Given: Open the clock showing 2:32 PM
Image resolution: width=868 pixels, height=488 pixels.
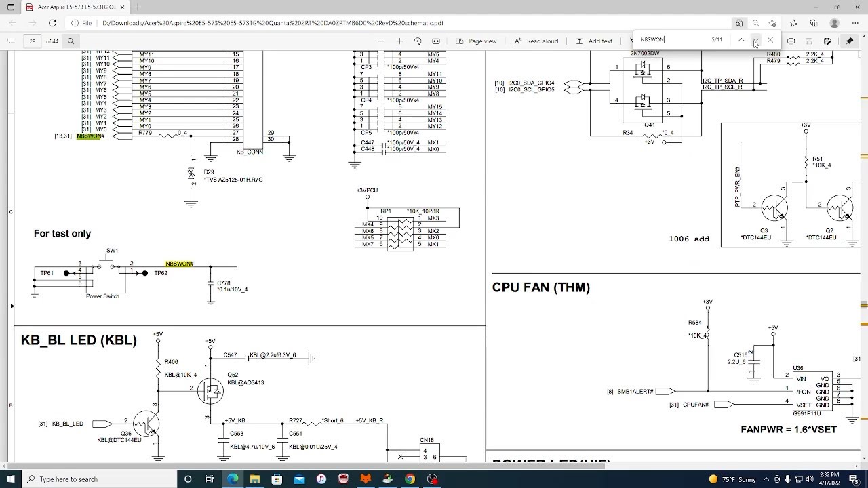Looking at the screenshot, I should coord(829,479).
